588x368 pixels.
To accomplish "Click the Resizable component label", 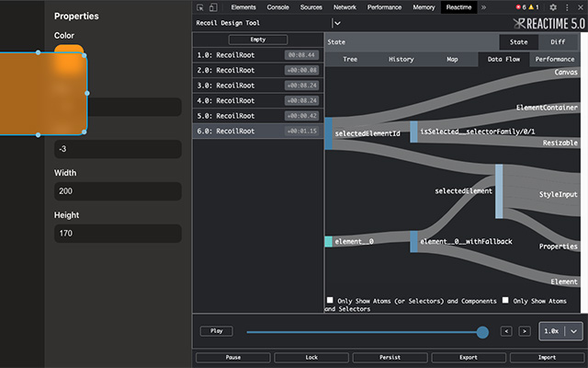I will tap(560, 144).
